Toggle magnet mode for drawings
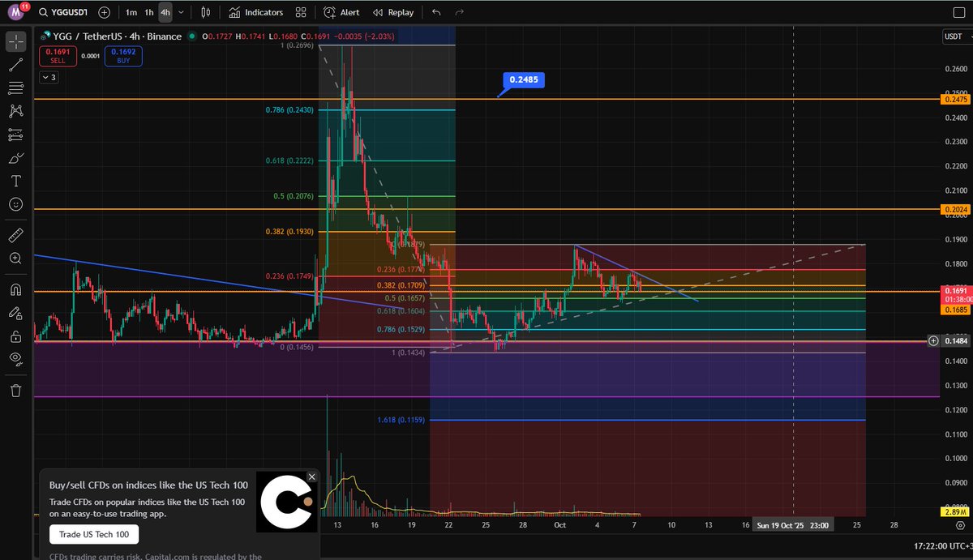Viewport: 973px width, 560px height. pyautogui.click(x=16, y=289)
